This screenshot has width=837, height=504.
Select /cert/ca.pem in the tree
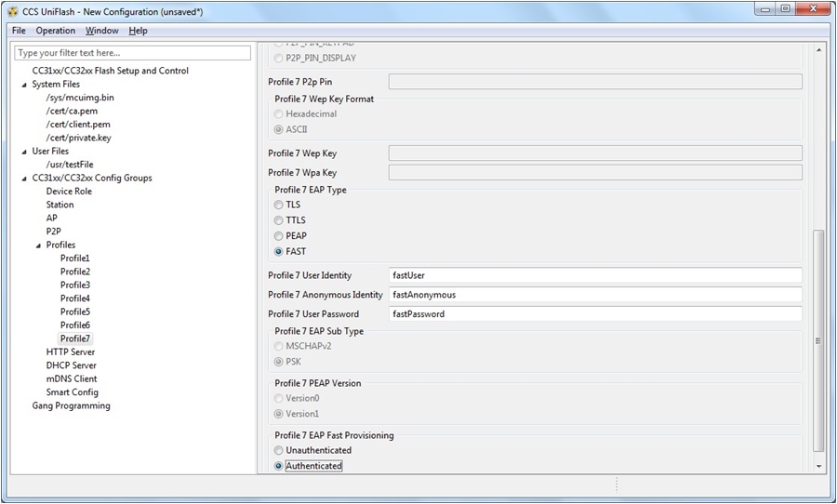pos(72,111)
